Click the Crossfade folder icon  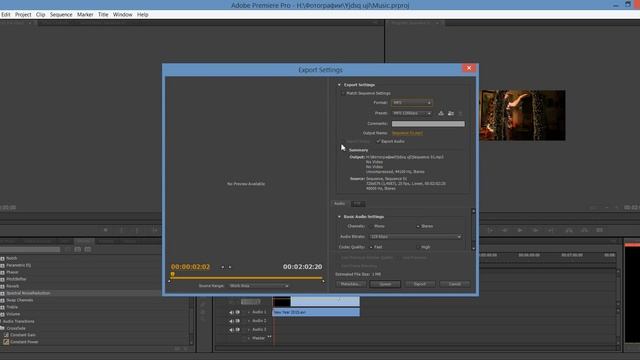pos(2,328)
